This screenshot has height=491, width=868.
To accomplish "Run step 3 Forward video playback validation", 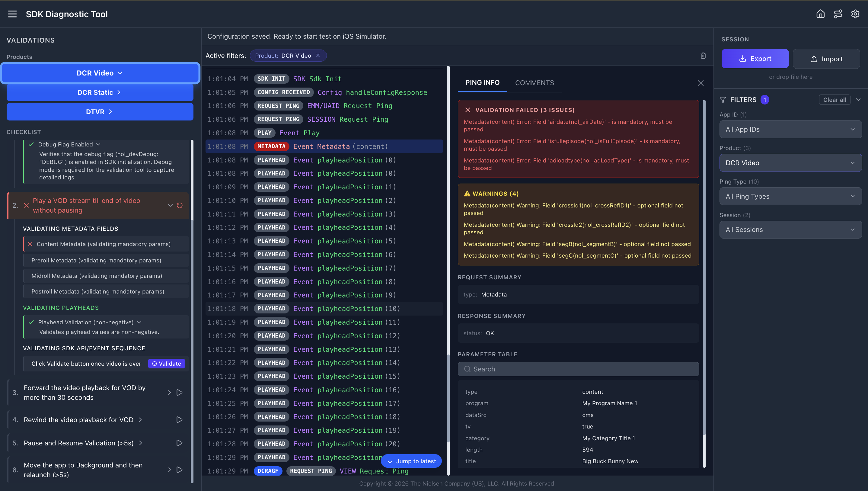I will pyautogui.click(x=179, y=392).
